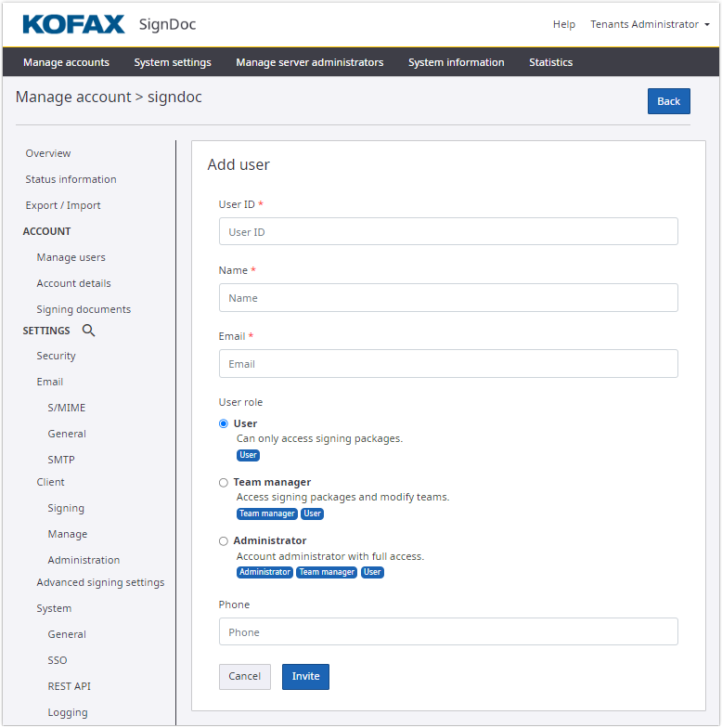Open the Help link

point(563,24)
